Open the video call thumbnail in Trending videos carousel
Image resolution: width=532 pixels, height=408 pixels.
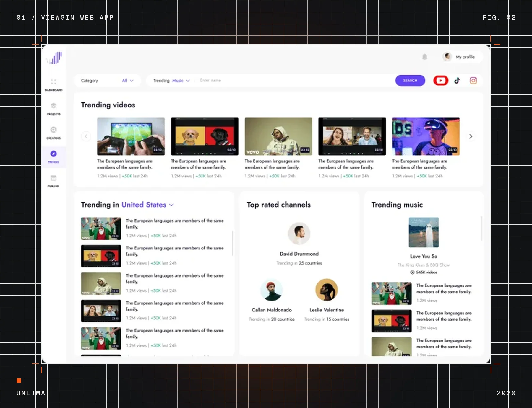(352, 136)
